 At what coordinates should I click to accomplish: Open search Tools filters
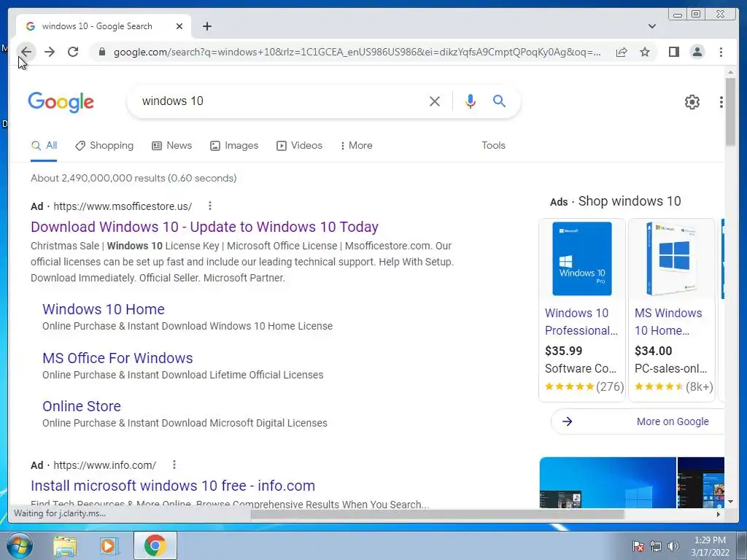(493, 146)
